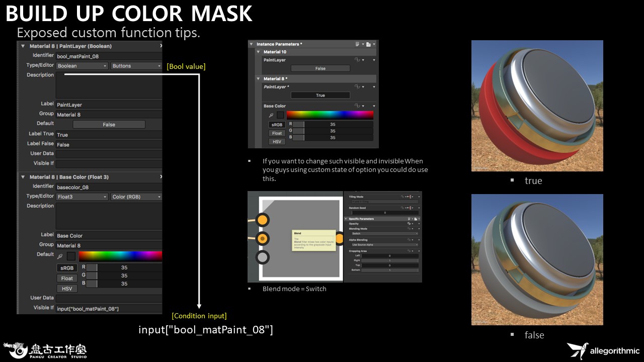
Task: Click hue gradient bar in left Base Color editor
Action: pos(120,256)
